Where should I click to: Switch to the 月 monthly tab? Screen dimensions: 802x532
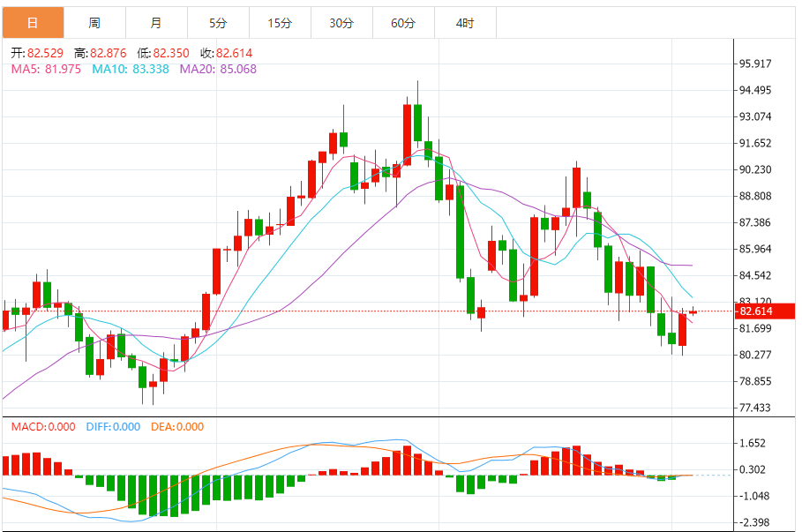[156, 23]
